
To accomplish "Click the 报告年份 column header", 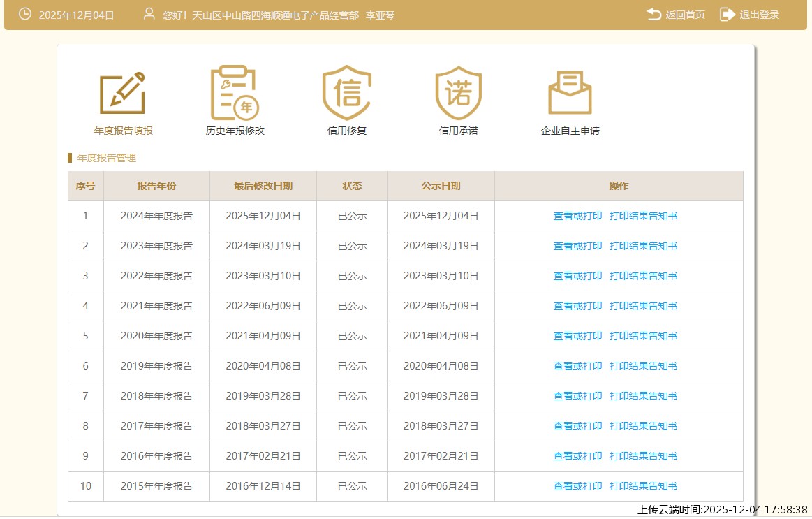I will coord(156,186).
